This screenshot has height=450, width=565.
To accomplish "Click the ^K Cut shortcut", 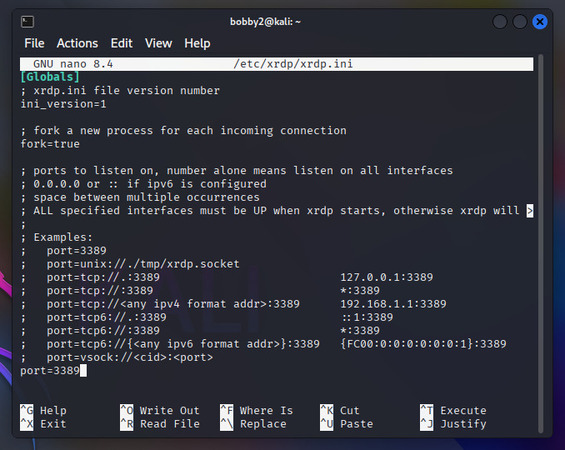I will (340, 411).
